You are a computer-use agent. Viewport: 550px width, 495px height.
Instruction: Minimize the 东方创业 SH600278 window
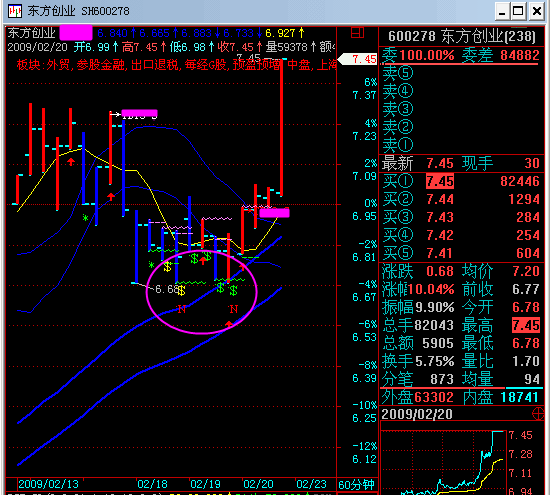(502, 11)
